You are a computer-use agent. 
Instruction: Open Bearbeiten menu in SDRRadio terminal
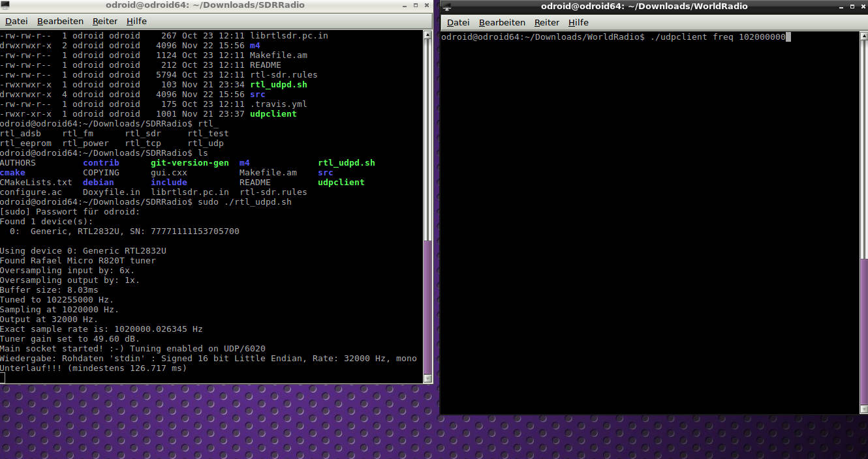click(x=60, y=22)
